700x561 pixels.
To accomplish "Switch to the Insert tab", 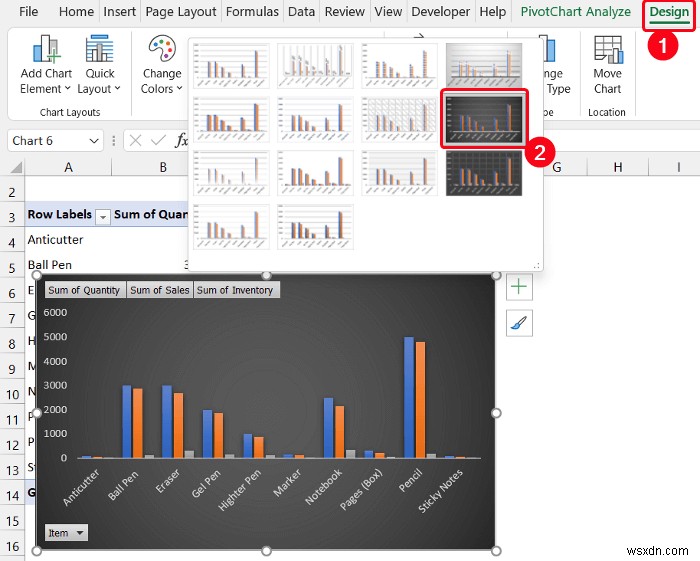I will pos(119,12).
